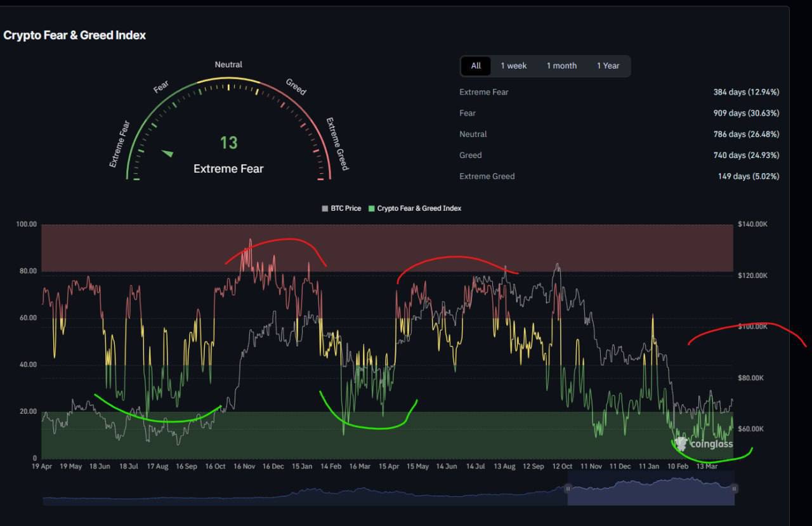Click the green Fear & Greed legend color square

coord(371,208)
